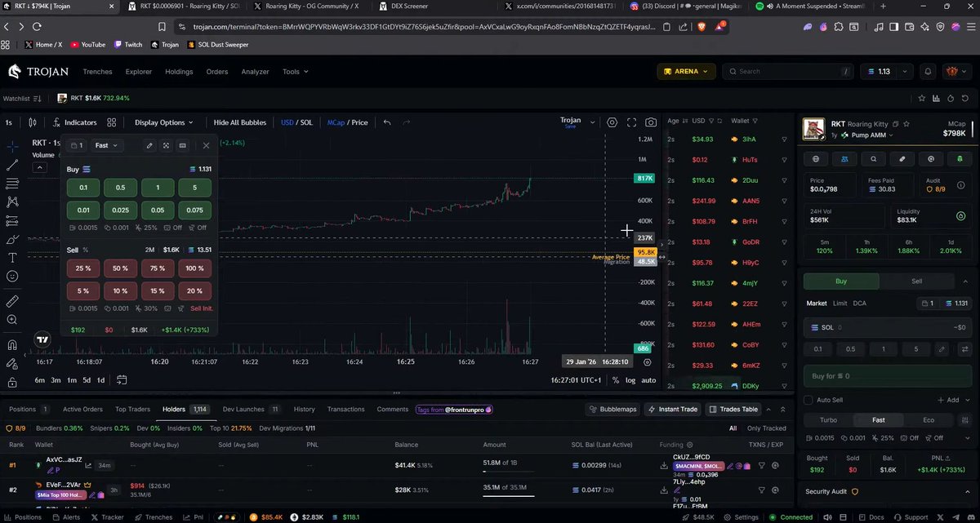Sell 50 % in popup

coord(120,268)
